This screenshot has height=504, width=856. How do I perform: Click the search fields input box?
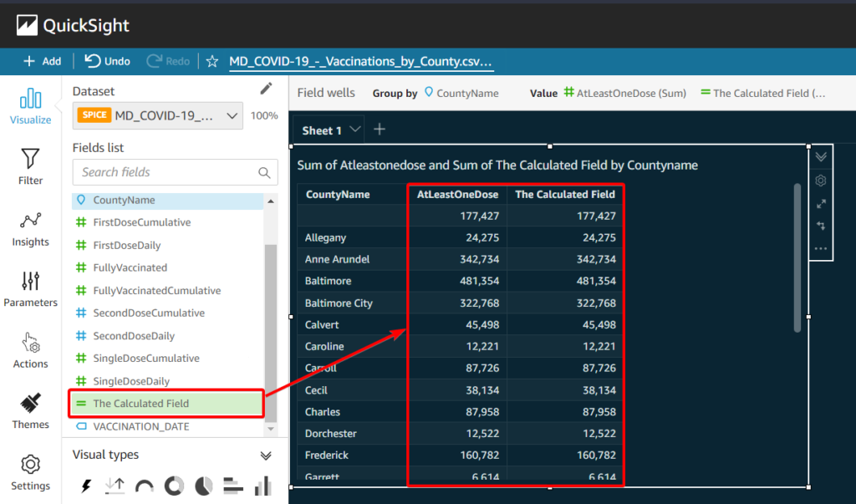(167, 172)
